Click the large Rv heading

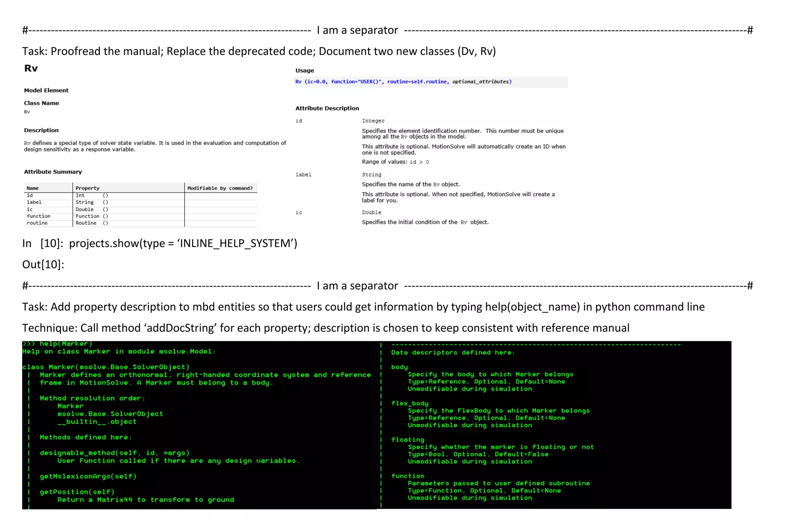31,68
